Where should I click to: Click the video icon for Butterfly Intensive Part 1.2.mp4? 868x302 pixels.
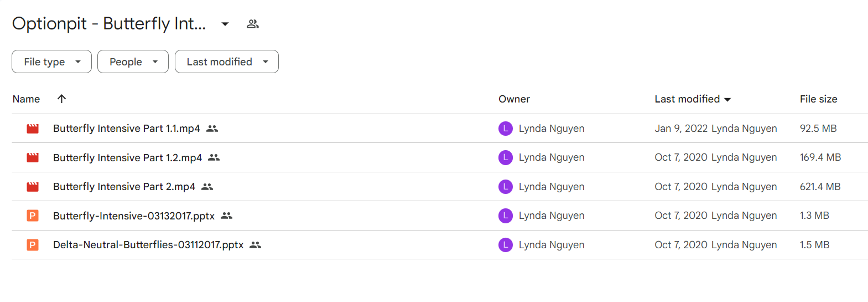coord(33,157)
